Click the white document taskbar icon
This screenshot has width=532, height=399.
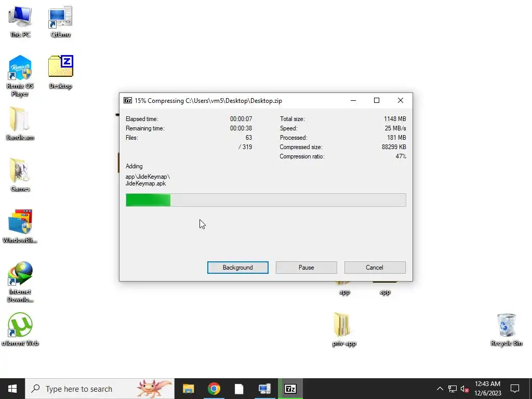tap(239, 389)
